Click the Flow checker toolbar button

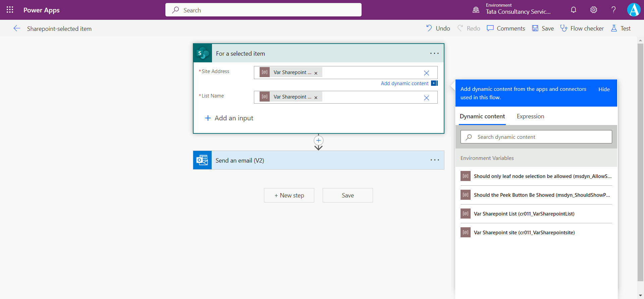582,28
